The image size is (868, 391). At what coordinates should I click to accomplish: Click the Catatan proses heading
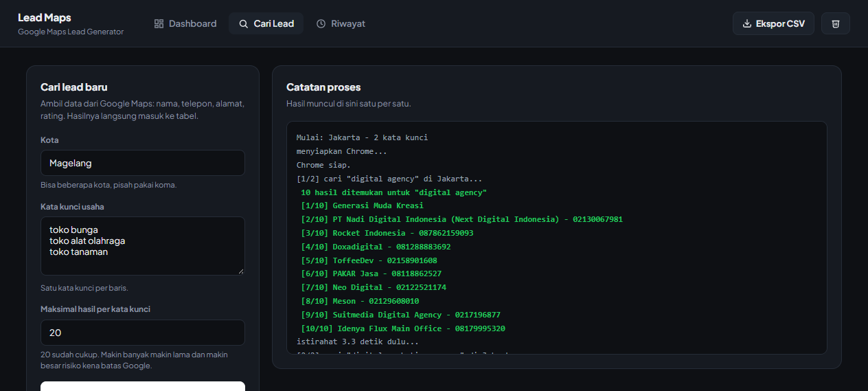(x=323, y=87)
